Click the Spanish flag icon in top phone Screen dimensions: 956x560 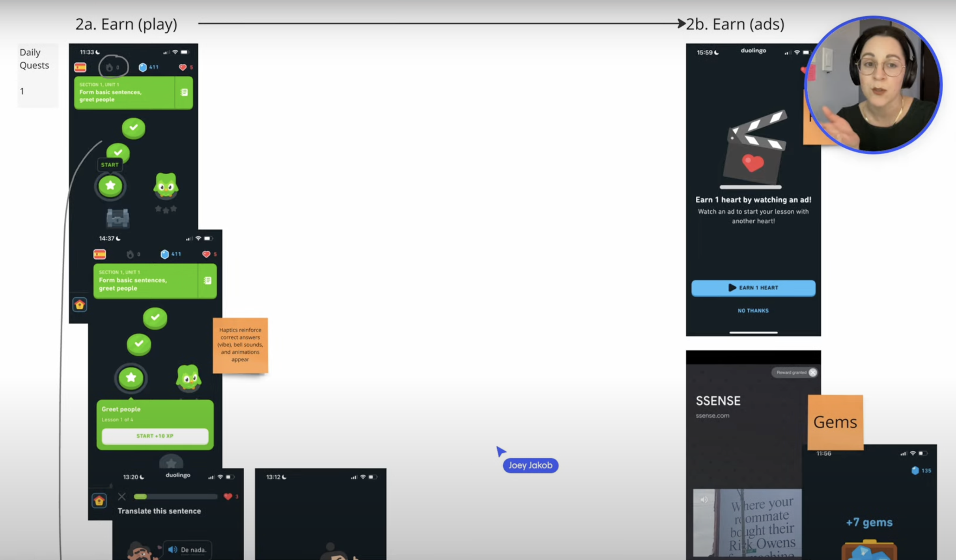pyautogui.click(x=80, y=67)
